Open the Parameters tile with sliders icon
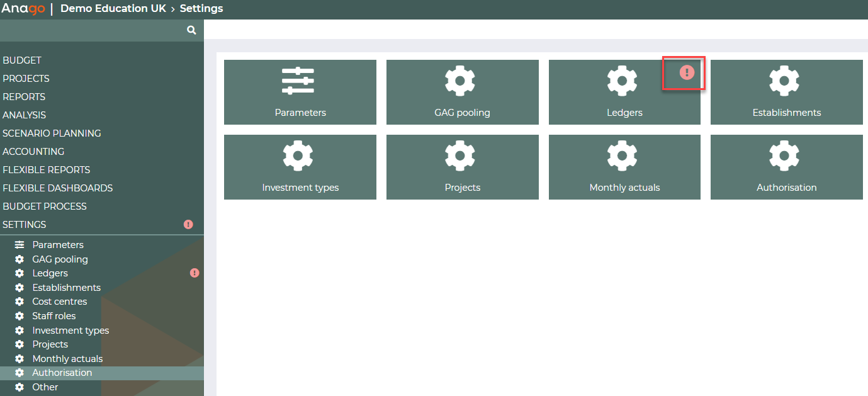 coord(300,93)
